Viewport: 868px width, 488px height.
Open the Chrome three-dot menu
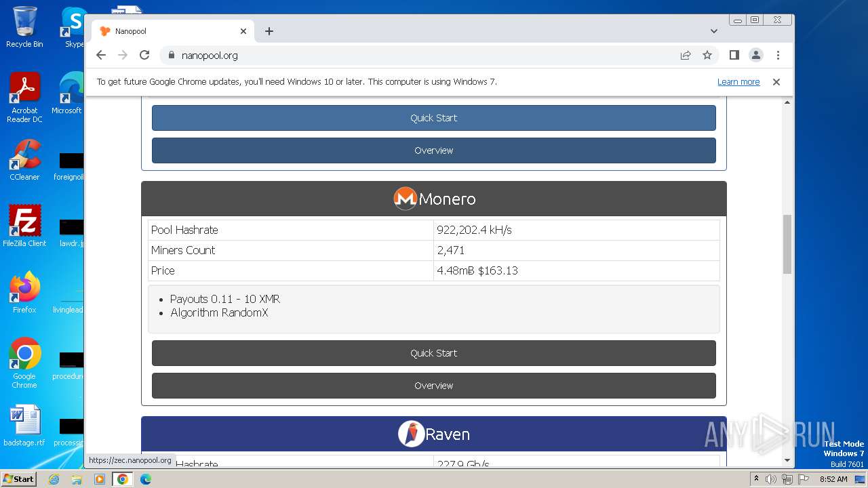778,56
